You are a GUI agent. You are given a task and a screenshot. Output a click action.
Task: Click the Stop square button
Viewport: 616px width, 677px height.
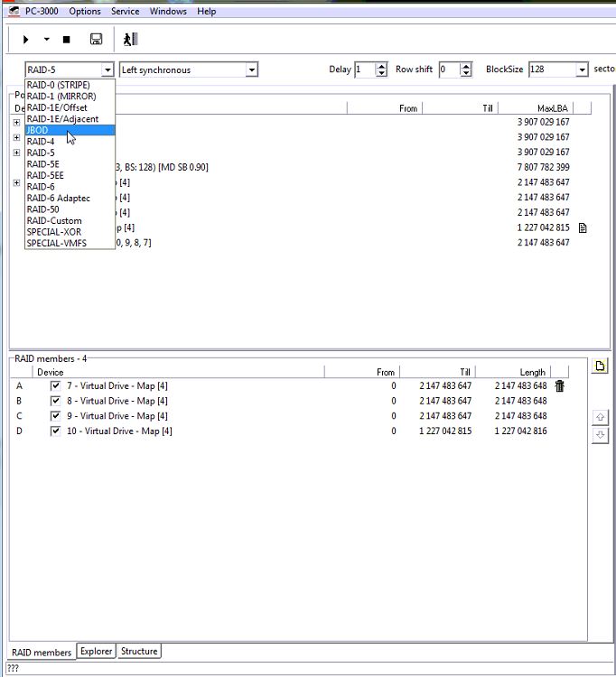click(x=66, y=40)
